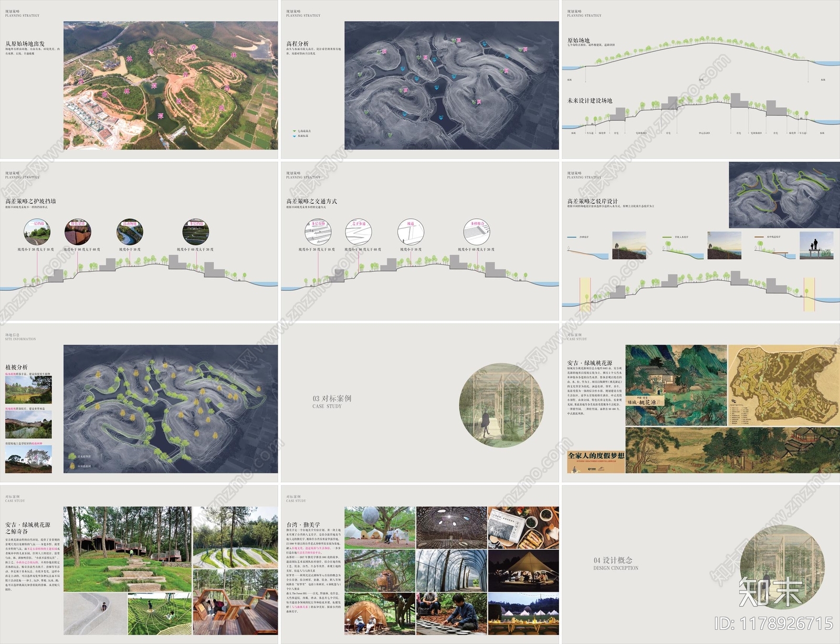Click the '高差策略之驳岸设计' heading
840x644 pixels.
point(592,201)
